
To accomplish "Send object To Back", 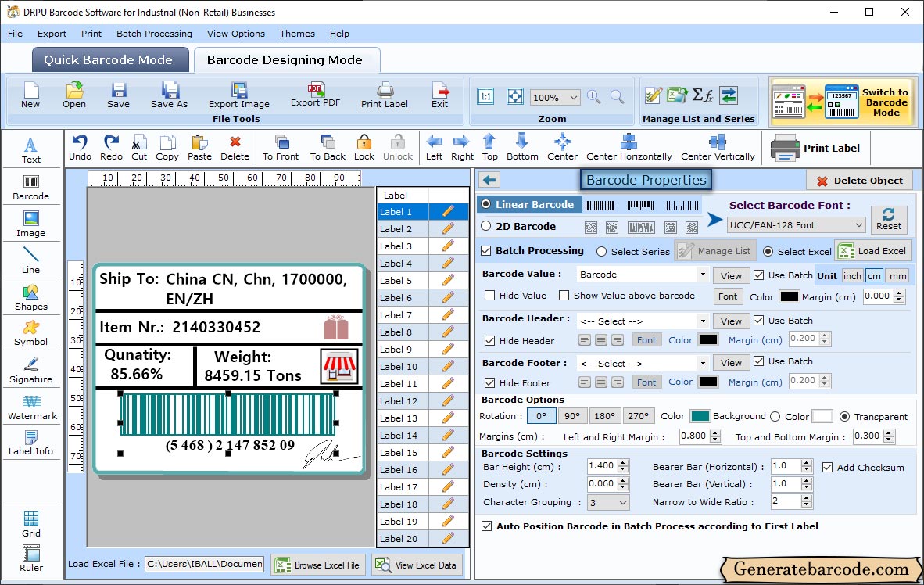I will tap(328, 148).
